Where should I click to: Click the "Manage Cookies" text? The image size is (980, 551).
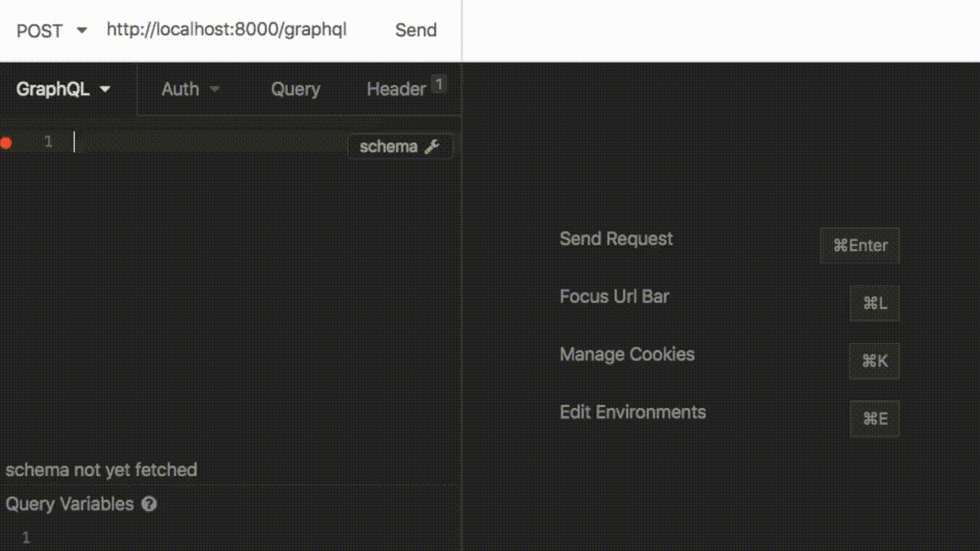click(627, 354)
